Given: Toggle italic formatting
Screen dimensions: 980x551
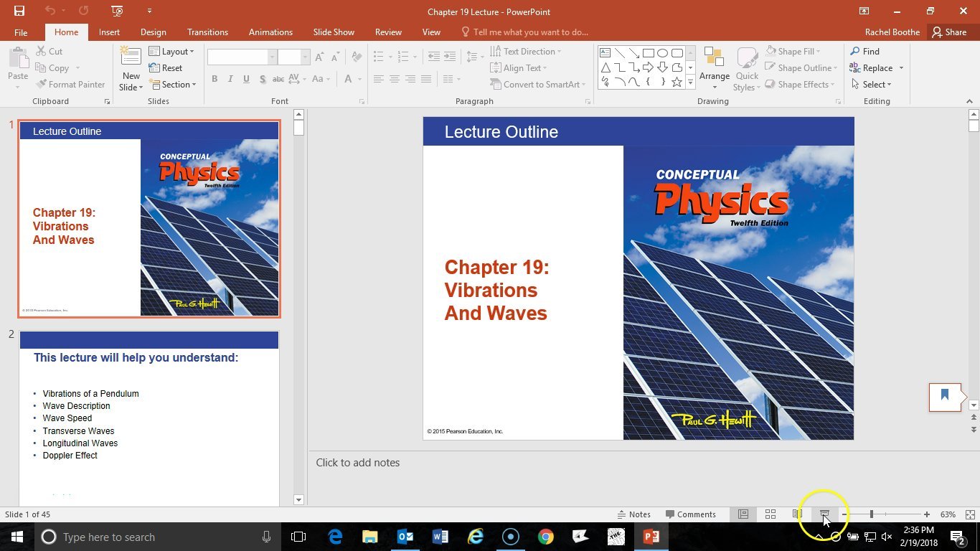Looking at the screenshot, I should [x=230, y=79].
